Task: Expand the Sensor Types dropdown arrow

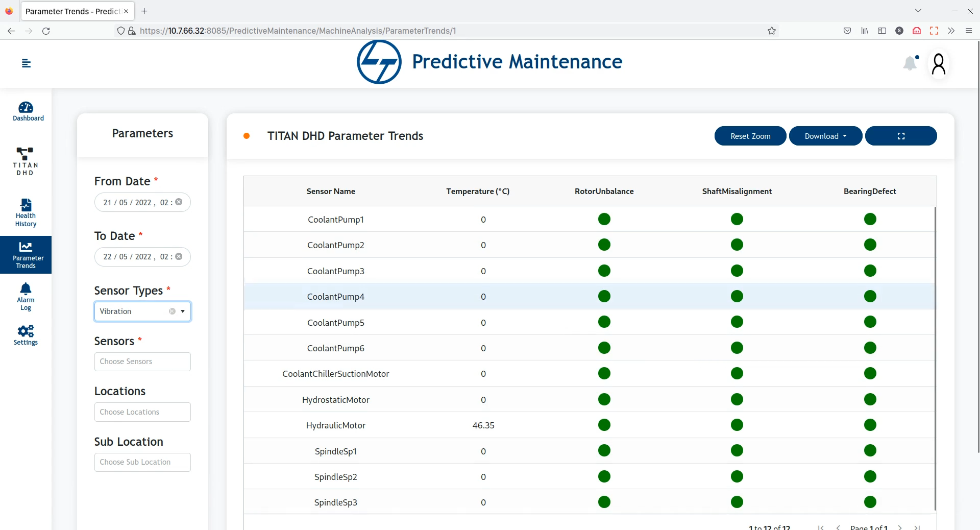Action: tap(183, 311)
